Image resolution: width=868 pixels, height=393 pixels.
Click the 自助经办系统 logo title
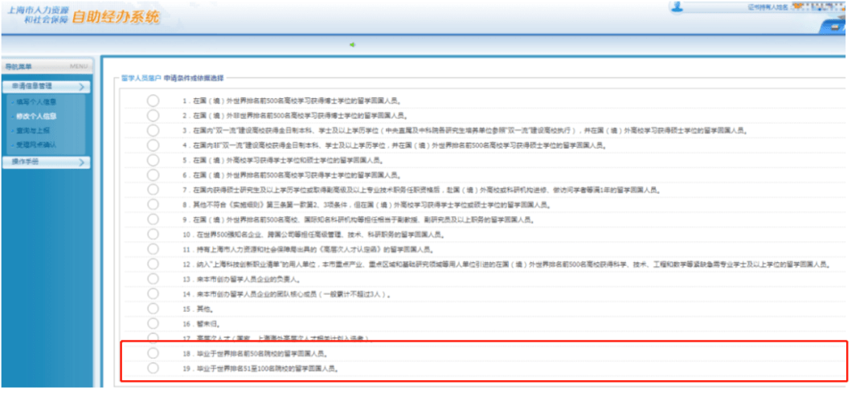pos(115,17)
